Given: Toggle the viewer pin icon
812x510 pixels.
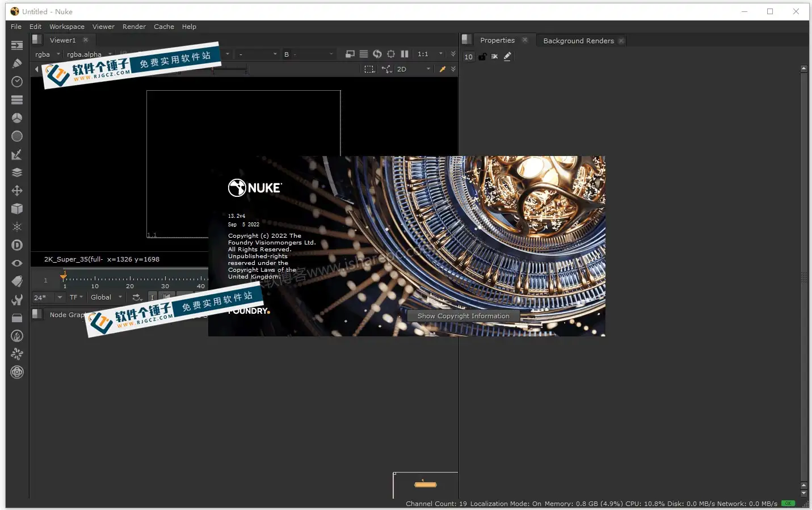Looking at the screenshot, I should coord(443,69).
